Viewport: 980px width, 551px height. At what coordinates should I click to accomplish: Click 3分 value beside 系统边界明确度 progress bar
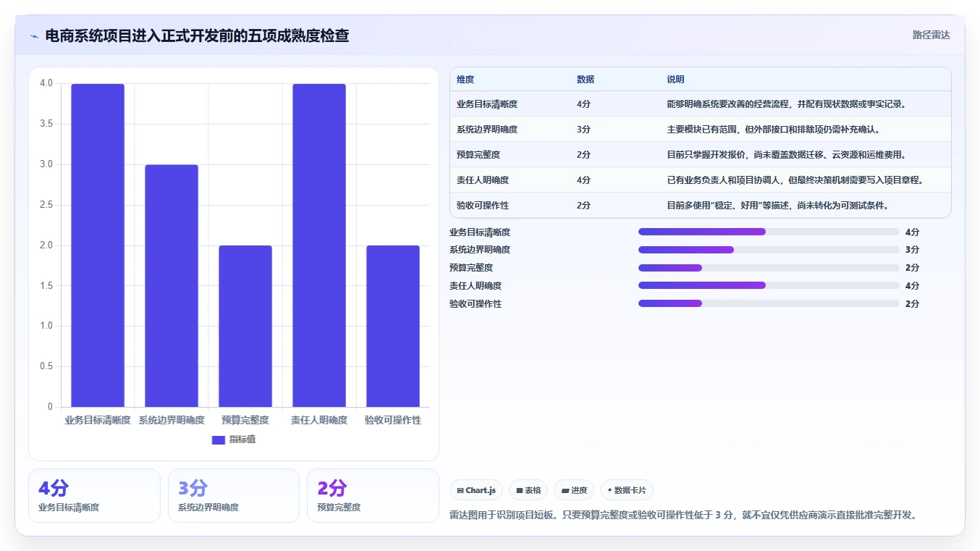coord(912,250)
